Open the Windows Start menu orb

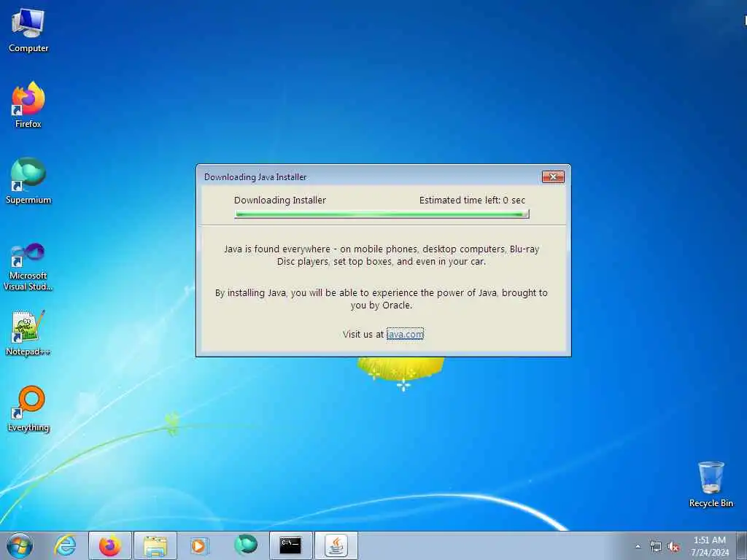pos(20,545)
